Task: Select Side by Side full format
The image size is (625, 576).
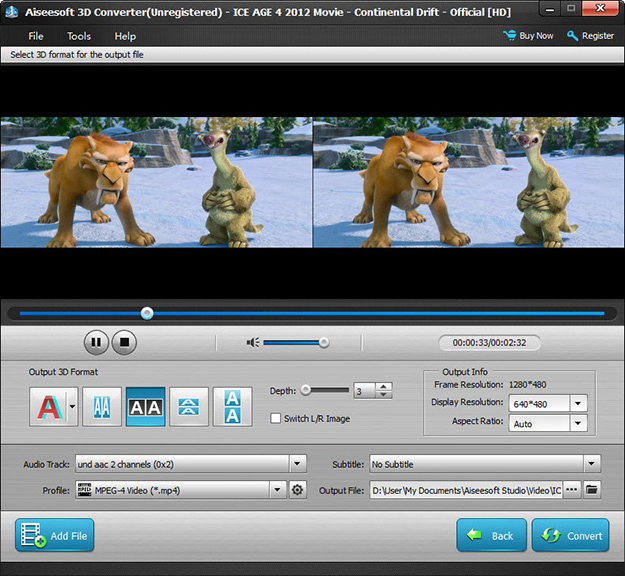Action: [x=146, y=407]
